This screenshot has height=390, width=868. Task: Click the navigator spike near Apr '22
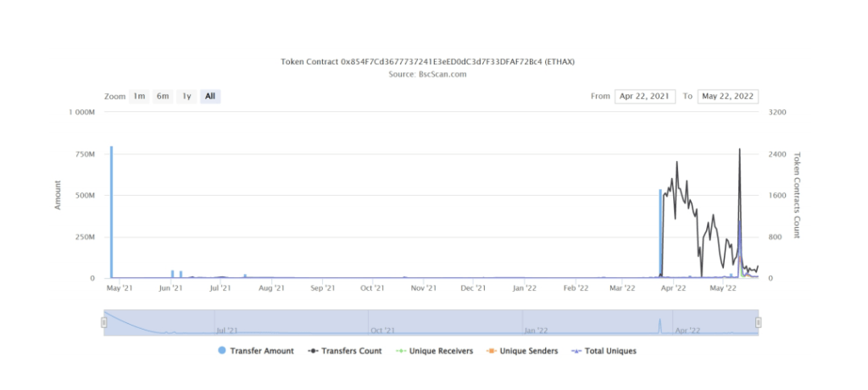[659, 326]
